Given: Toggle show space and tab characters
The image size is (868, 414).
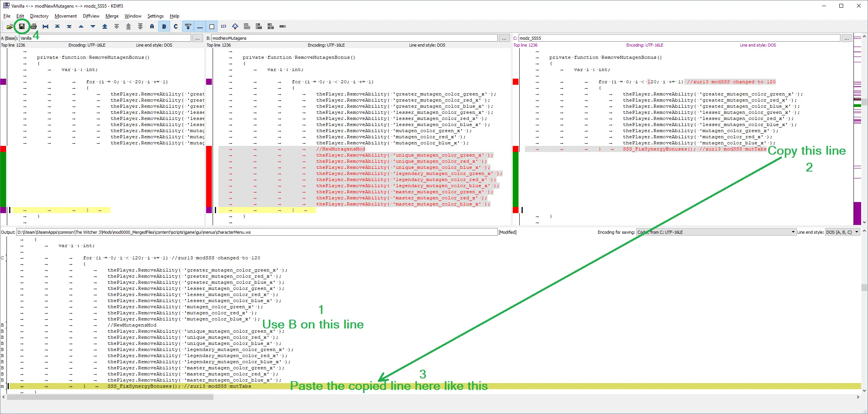Looking at the screenshot, I should coord(200,26).
